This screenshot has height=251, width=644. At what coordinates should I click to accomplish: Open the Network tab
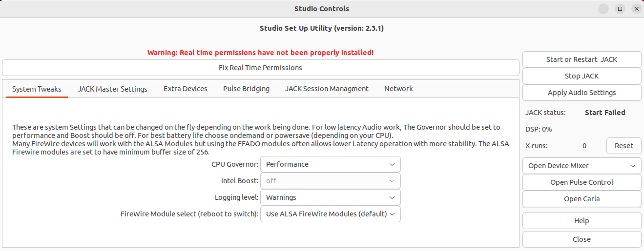(398, 89)
